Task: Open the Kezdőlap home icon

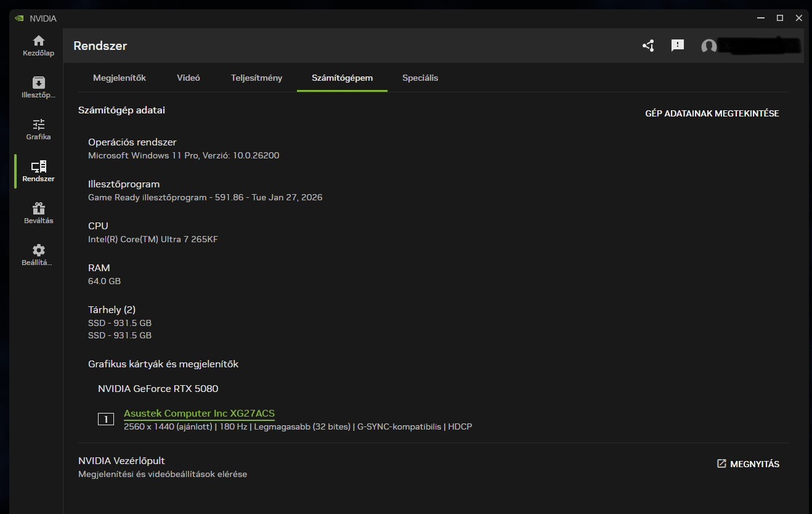Action: click(39, 41)
